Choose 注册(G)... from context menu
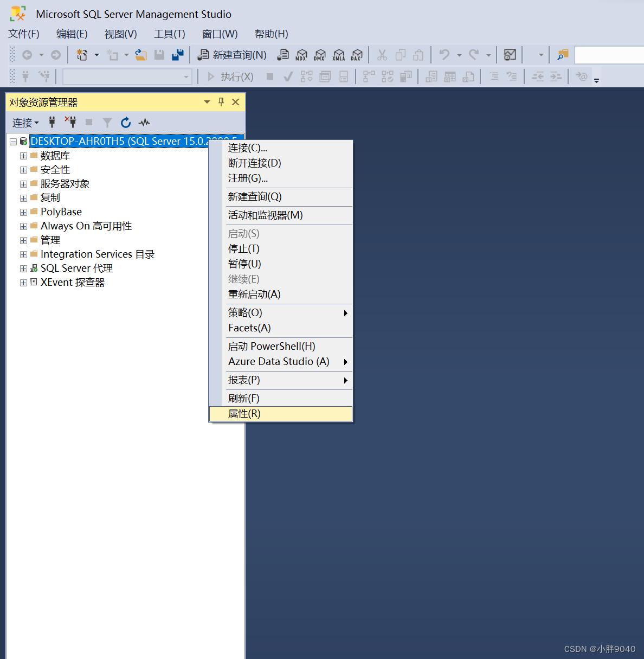Screen dimensions: 644x659 pyautogui.click(x=281, y=178)
